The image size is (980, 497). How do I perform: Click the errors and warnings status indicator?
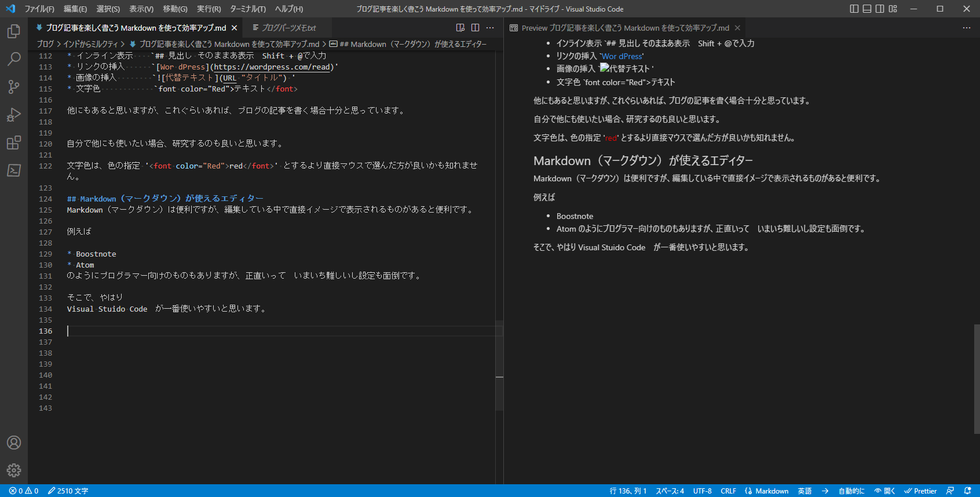(24, 491)
